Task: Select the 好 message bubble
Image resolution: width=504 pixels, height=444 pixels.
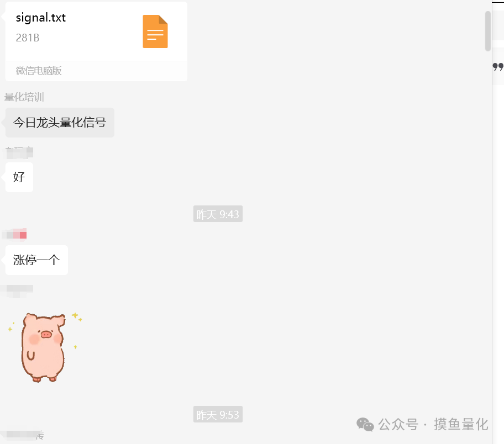Action: point(19,177)
